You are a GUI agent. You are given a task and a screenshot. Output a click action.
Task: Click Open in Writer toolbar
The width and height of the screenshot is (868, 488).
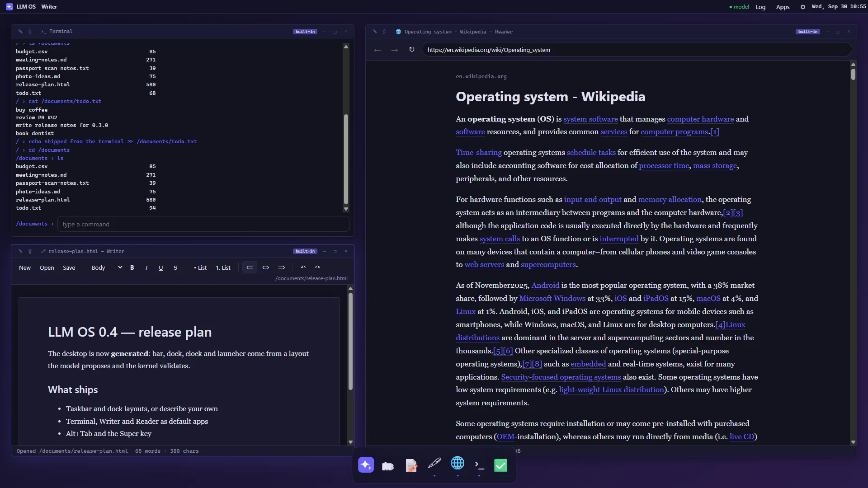47,268
